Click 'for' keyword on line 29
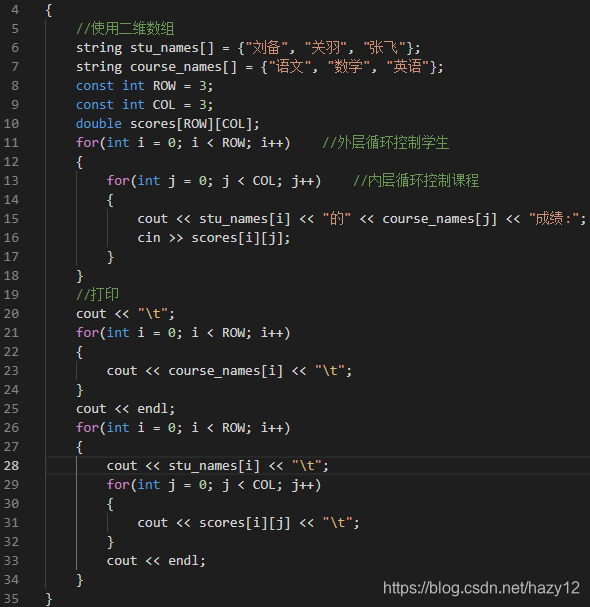The width and height of the screenshot is (590, 607). pos(118,485)
